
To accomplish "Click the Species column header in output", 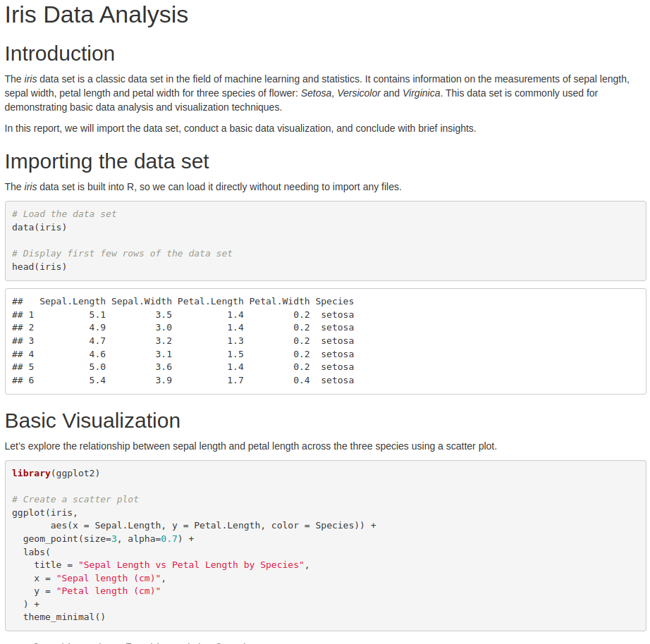I will [x=335, y=302].
